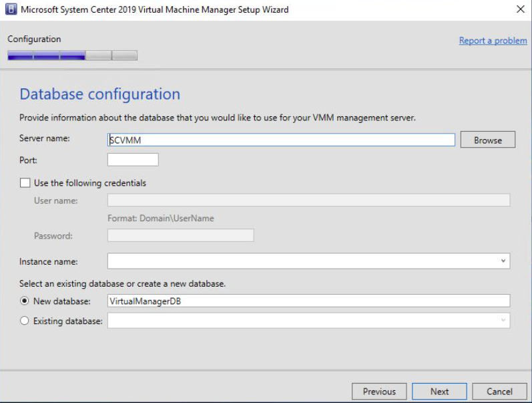Click Select an existing database instruction text

(122, 284)
